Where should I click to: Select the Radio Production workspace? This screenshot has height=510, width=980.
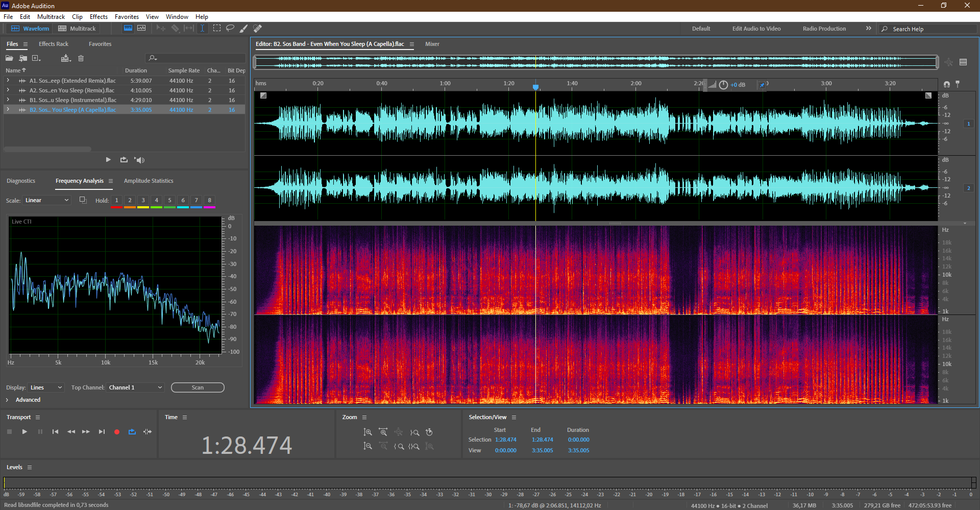[824, 29]
